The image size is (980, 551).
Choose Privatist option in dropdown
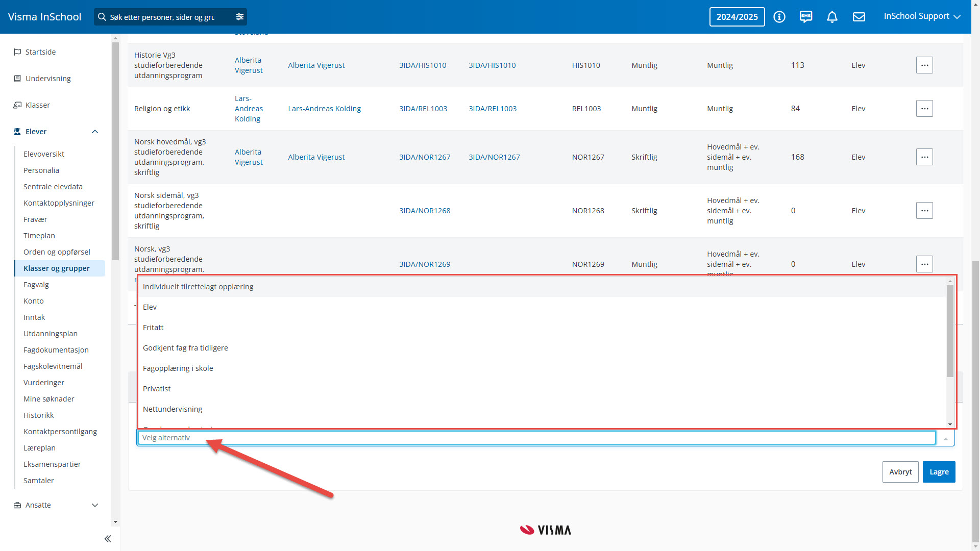click(157, 389)
